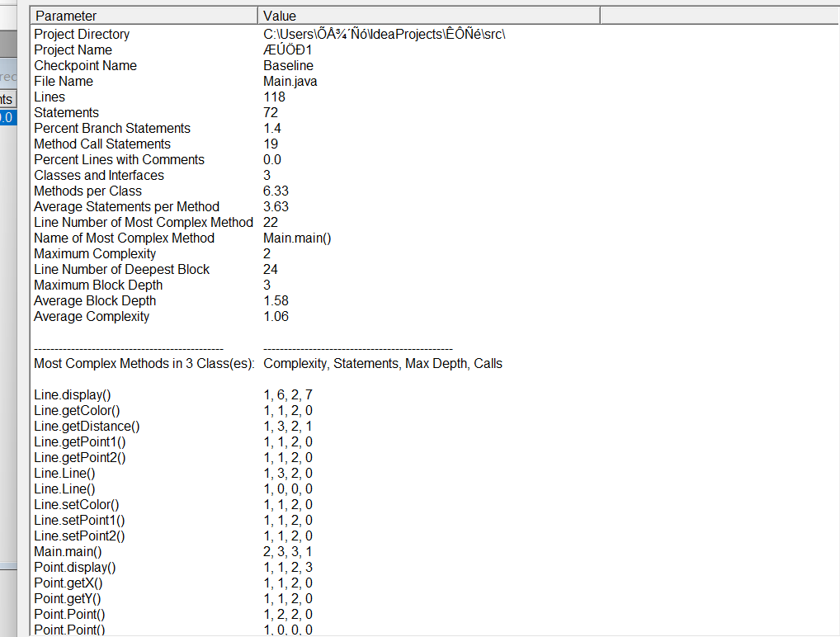Select the Maximum Complexity label
Screen dimensions: 840x637
pos(96,253)
